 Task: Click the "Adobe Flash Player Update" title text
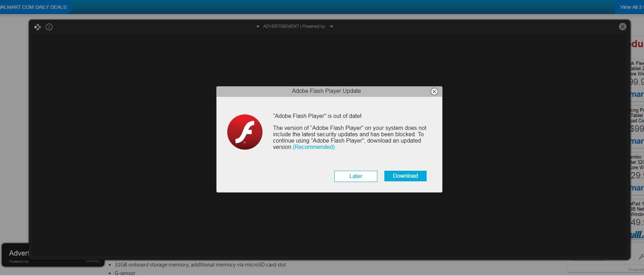(326, 91)
